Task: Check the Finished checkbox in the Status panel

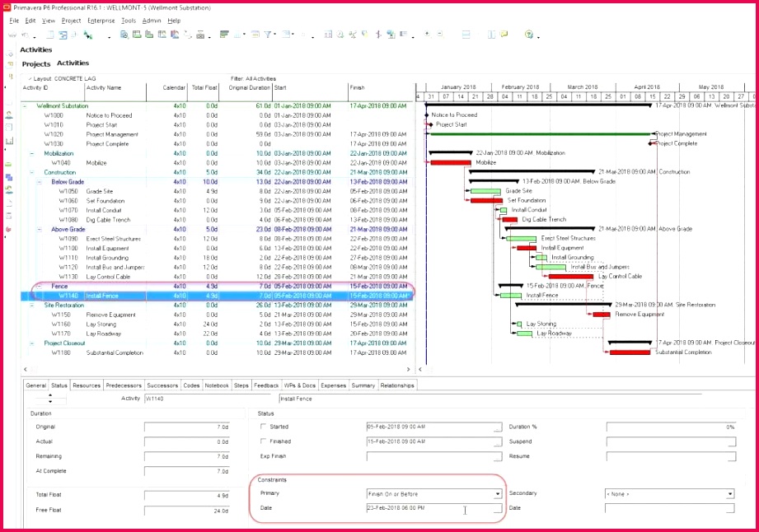Action: tap(264, 441)
